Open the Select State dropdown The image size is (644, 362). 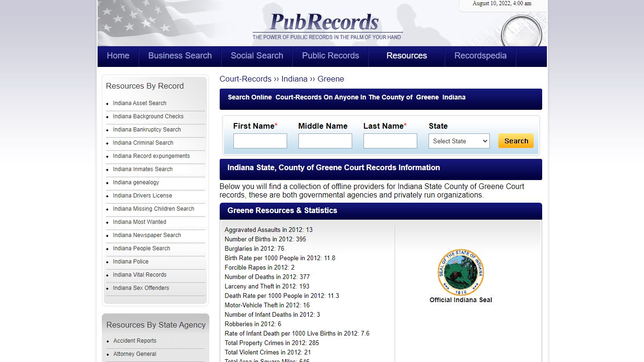[458, 140]
